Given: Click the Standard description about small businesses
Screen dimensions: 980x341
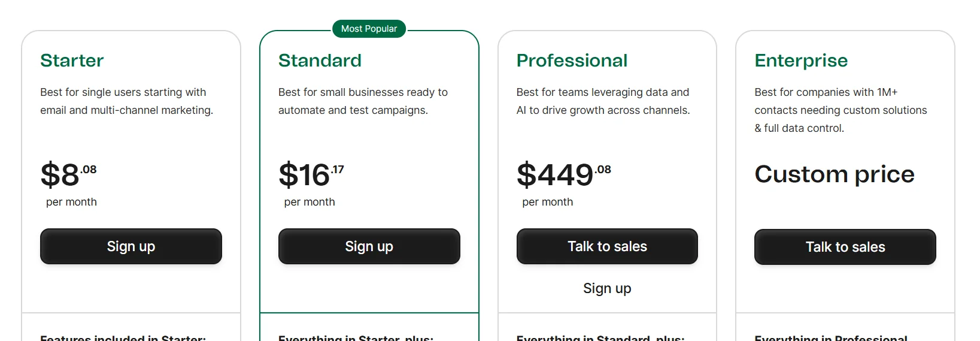Looking at the screenshot, I should tap(363, 101).
